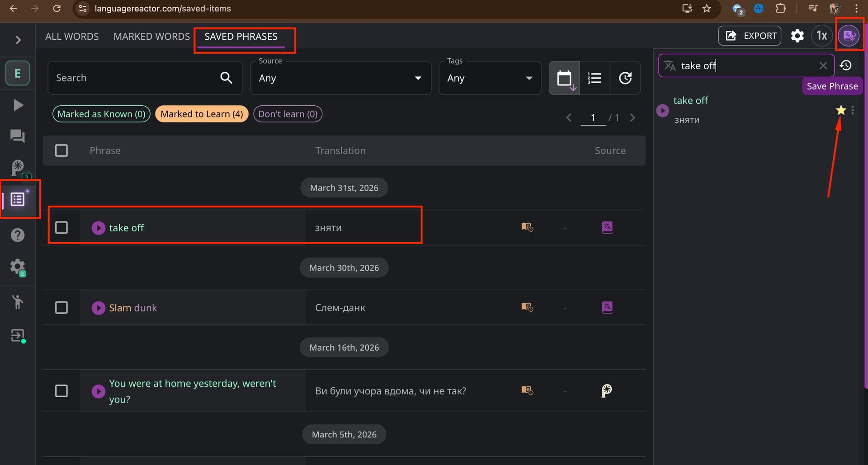The image size is (868, 465).
Task: Open the settings gear in top bar
Action: (x=797, y=36)
